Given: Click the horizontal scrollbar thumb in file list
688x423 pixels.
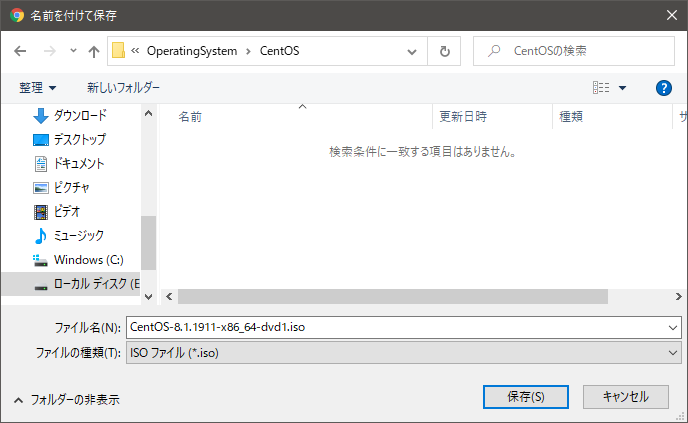Looking at the screenshot, I should click(393, 297).
